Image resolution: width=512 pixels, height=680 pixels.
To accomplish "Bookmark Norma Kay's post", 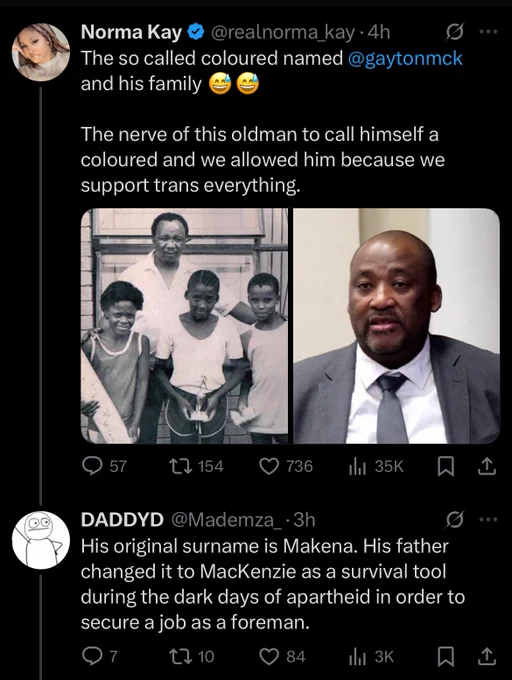I will (445, 467).
